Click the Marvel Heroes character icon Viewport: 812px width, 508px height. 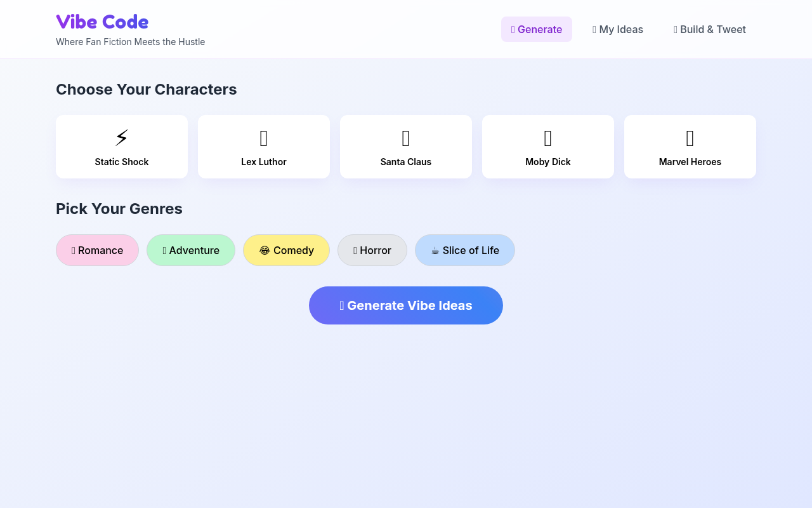690,137
